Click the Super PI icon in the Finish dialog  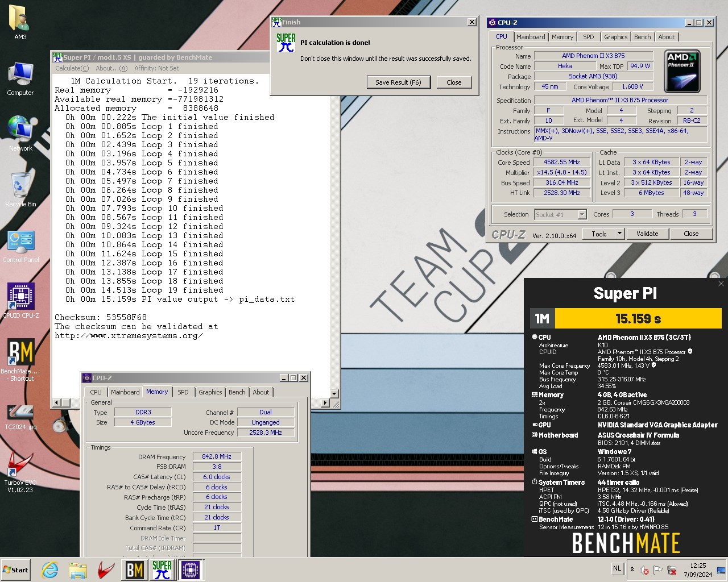tap(286, 43)
